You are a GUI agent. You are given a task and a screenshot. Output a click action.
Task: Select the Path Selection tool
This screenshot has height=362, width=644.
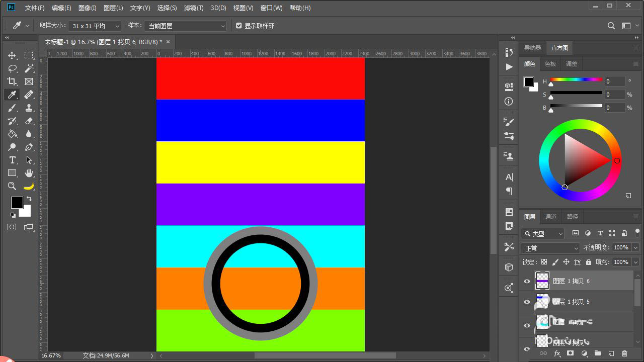29,160
